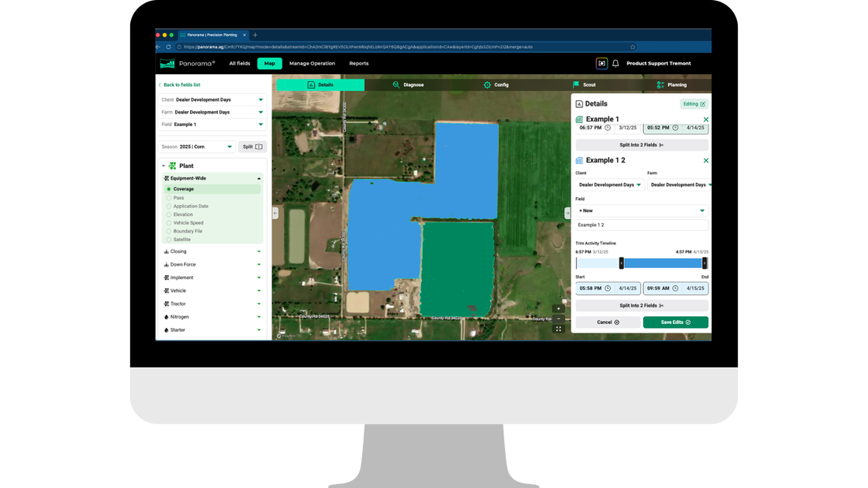Switch to the Config tab

click(496, 84)
